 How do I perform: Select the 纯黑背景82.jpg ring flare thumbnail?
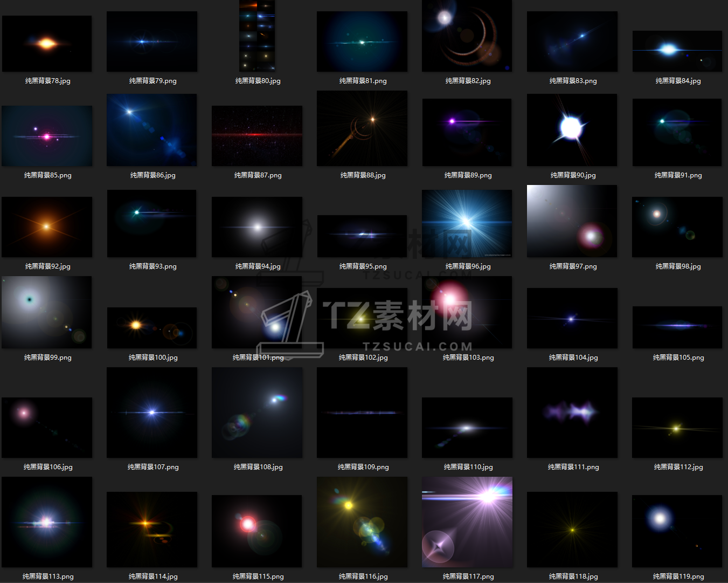(467, 36)
